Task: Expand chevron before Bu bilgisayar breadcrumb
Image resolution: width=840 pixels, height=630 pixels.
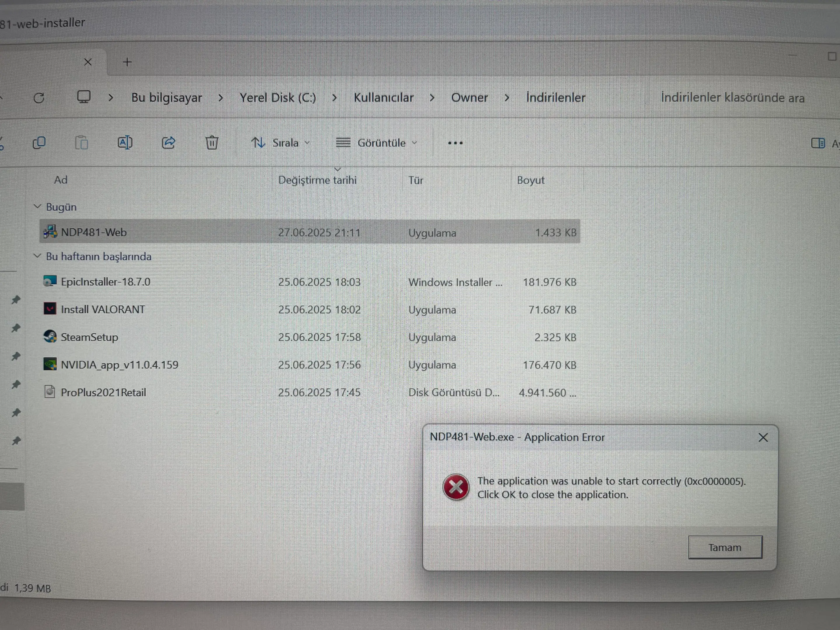Action: [111, 98]
